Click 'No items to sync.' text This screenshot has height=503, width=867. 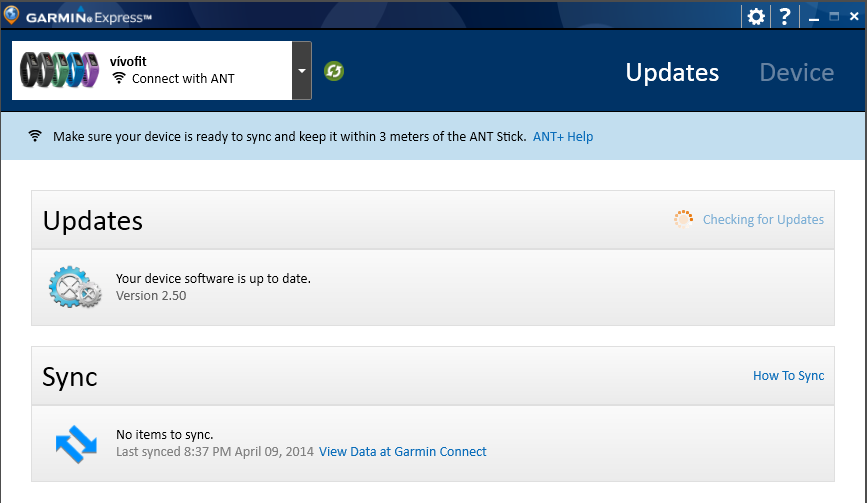point(164,434)
